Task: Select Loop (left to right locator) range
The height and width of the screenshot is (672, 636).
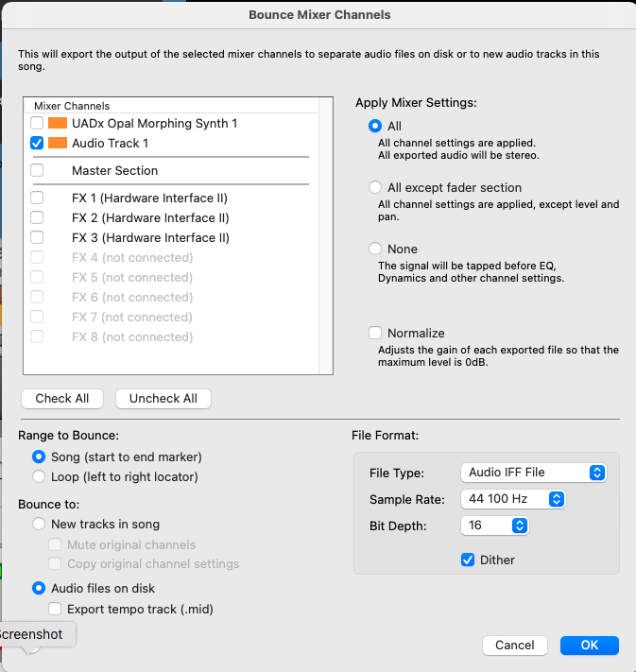Action: (x=39, y=477)
